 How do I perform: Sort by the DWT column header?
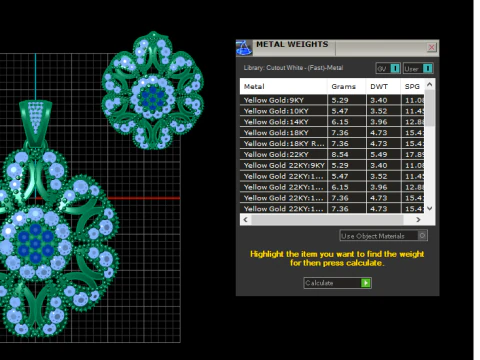(x=383, y=86)
